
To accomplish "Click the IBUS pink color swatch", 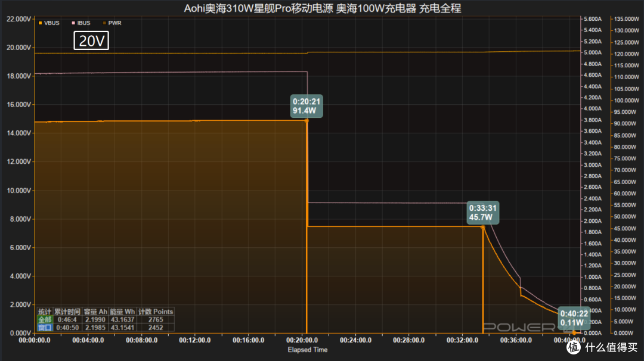I will click(x=73, y=23).
